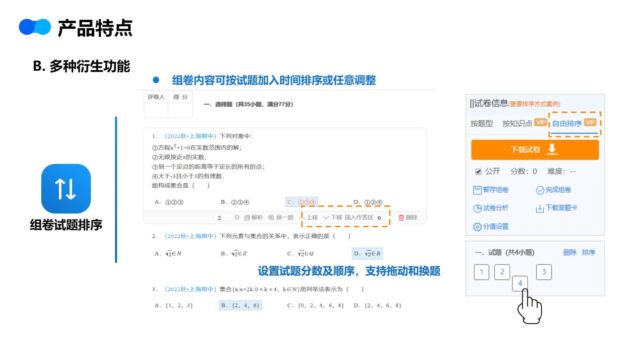Image resolution: width=644 pixels, height=362 pixels.
Task: Click the 换一题 swap question icon
Action: pos(271,218)
